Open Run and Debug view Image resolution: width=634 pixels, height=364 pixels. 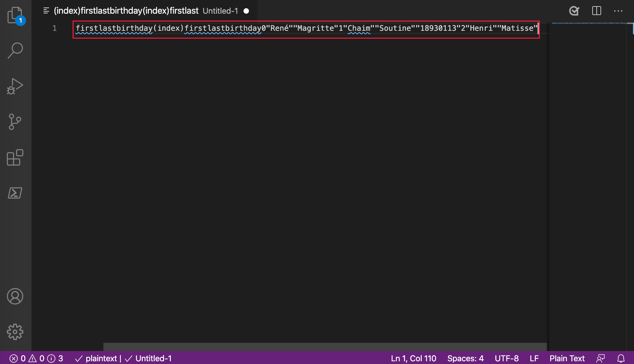pos(15,87)
